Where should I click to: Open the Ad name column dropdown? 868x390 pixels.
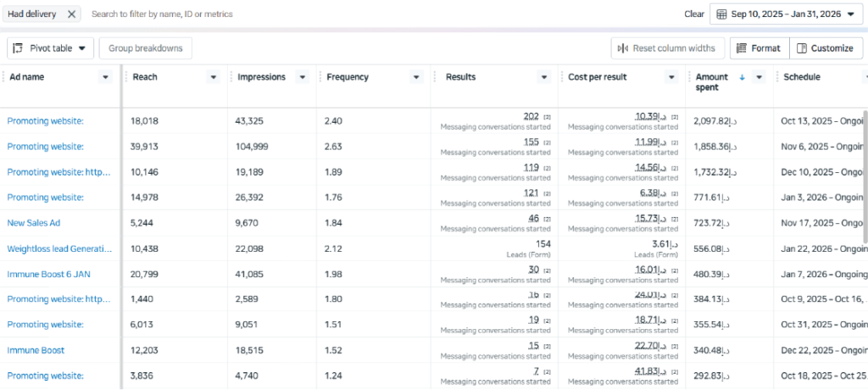coord(105,77)
